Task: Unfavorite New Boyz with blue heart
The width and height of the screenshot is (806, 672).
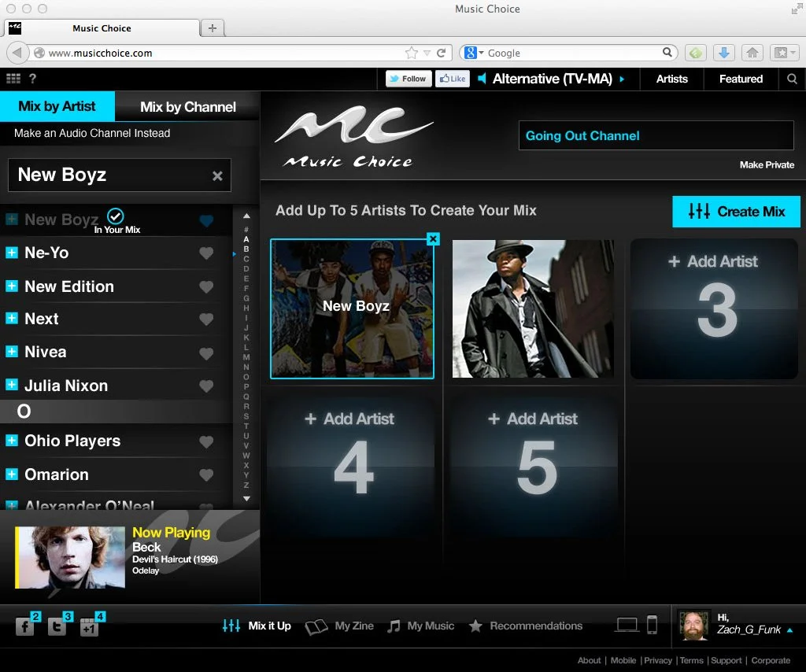Action: 206,220
